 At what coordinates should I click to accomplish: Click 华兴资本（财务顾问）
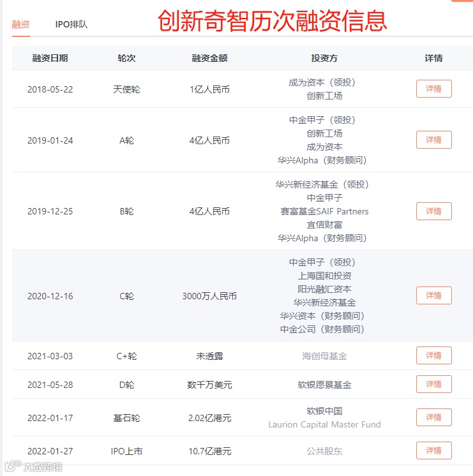[322, 316]
